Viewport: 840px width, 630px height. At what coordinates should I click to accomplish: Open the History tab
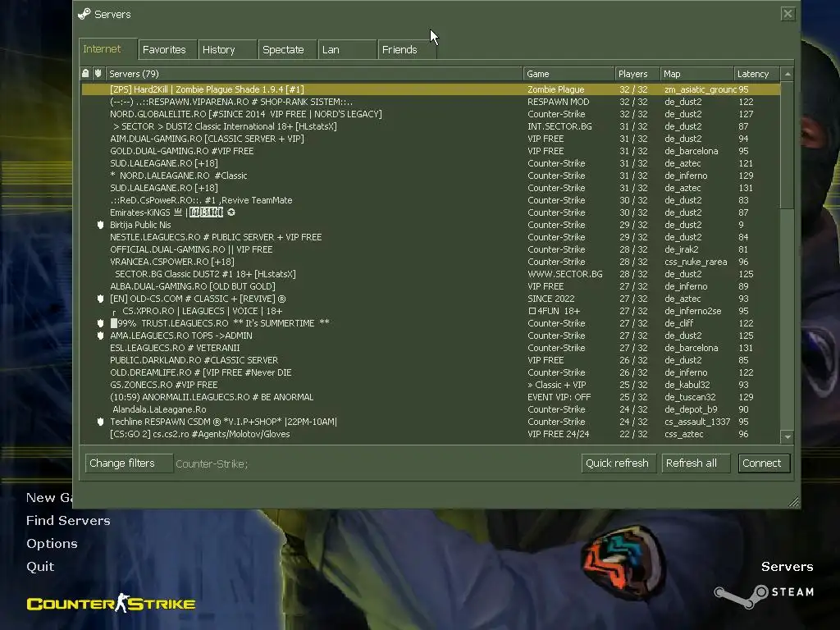(227, 50)
